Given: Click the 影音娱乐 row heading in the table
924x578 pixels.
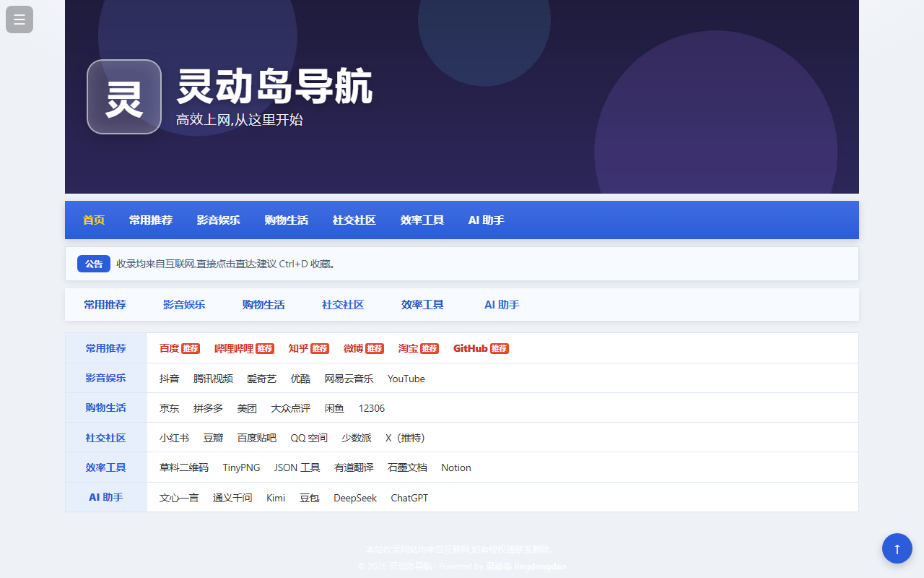Looking at the screenshot, I should (x=105, y=378).
